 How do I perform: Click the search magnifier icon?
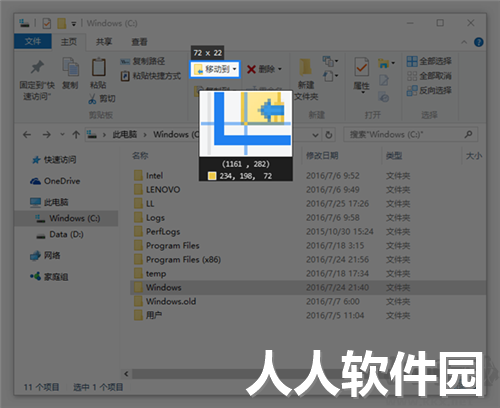(468, 134)
